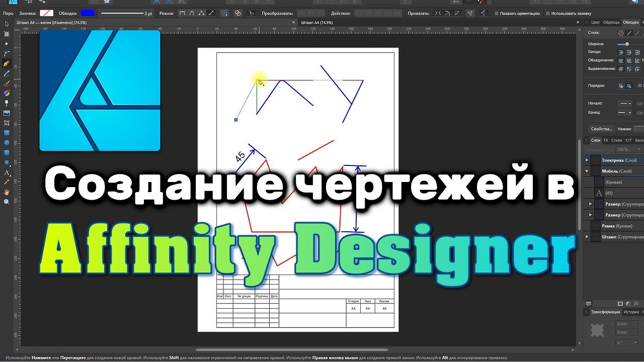This screenshot has height=362, width=644.
Task: Select the Artboard tool in left toolbar
Action: click(7, 34)
